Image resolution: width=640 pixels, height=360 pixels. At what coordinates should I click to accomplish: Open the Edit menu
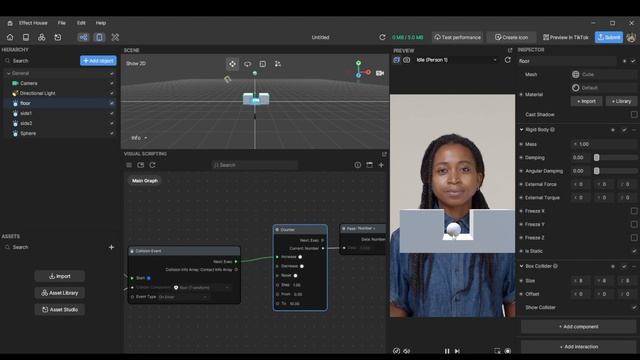(x=81, y=23)
